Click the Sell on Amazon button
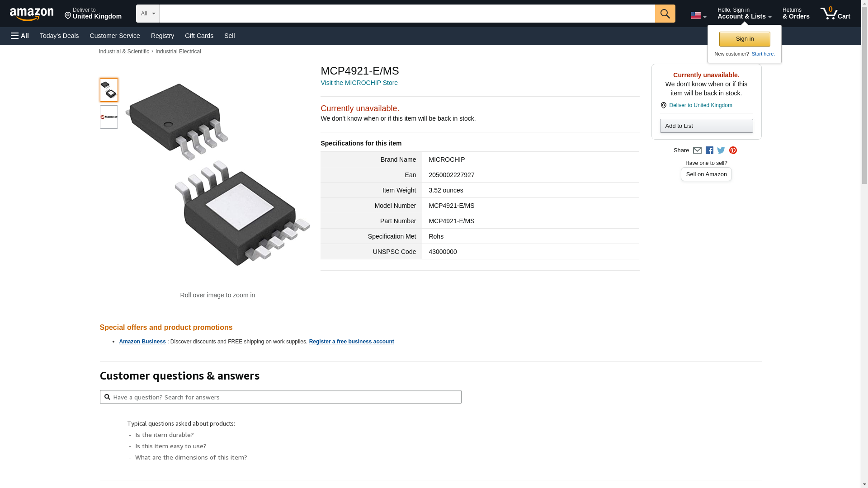The height and width of the screenshot is (488, 868). [x=706, y=174]
